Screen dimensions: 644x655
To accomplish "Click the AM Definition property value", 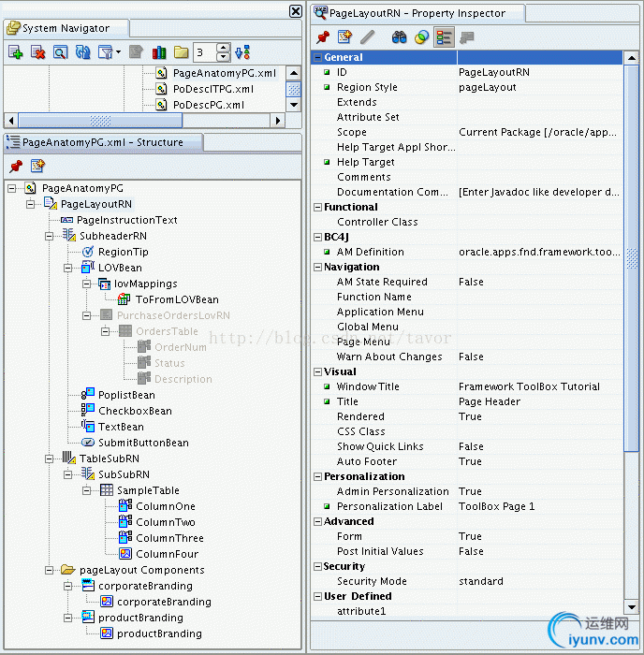I will coord(539,252).
